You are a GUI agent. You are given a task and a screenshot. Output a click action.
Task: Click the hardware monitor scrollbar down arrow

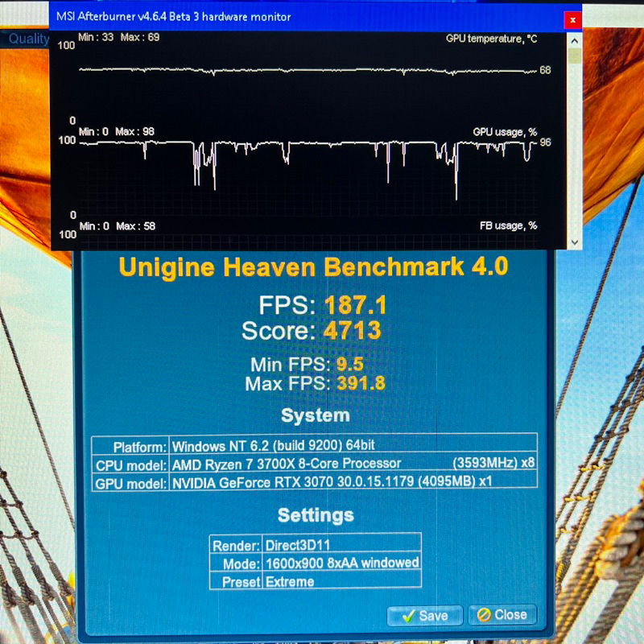[x=574, y=242]
